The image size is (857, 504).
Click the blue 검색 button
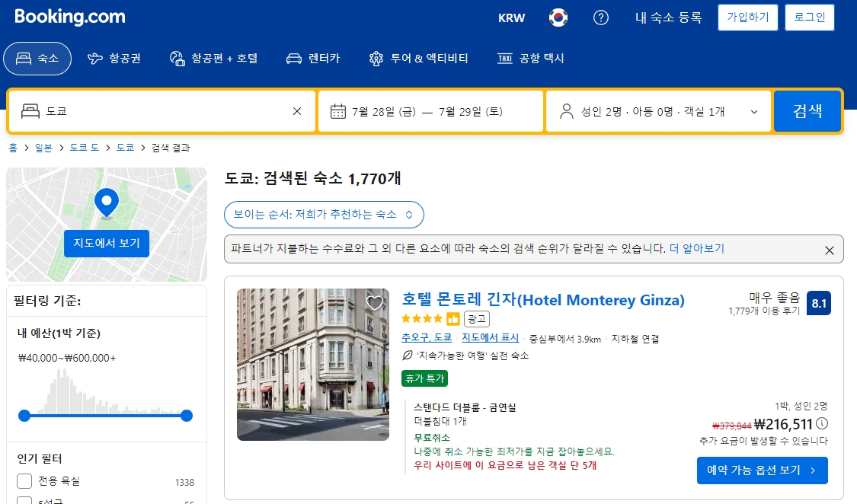coord(807,111)
